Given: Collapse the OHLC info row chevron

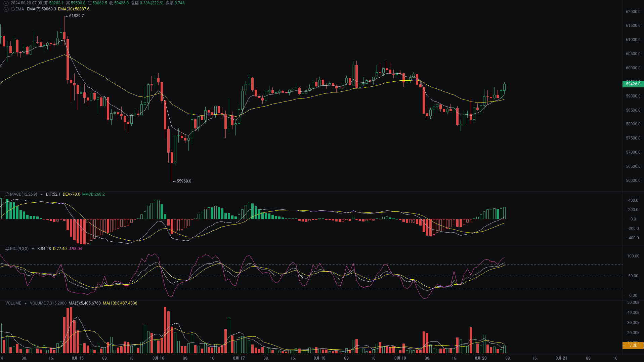Looking at the screenshot, I should [6, 3].
